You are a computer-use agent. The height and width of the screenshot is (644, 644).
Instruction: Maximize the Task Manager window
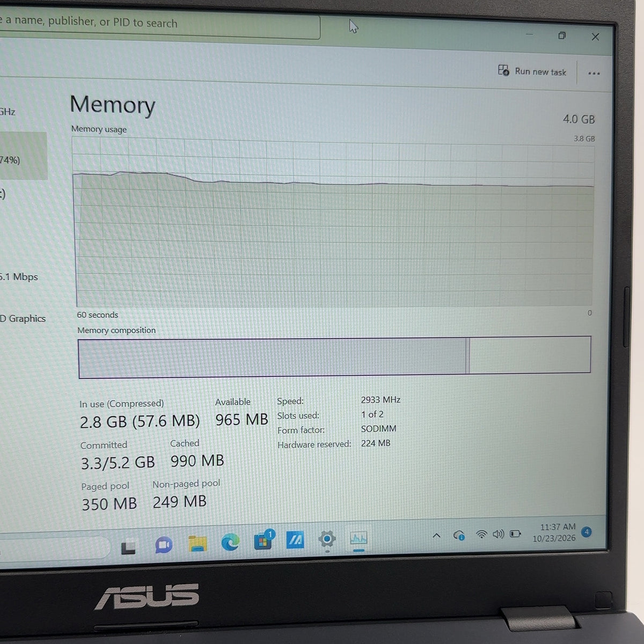tap(562, 35)
